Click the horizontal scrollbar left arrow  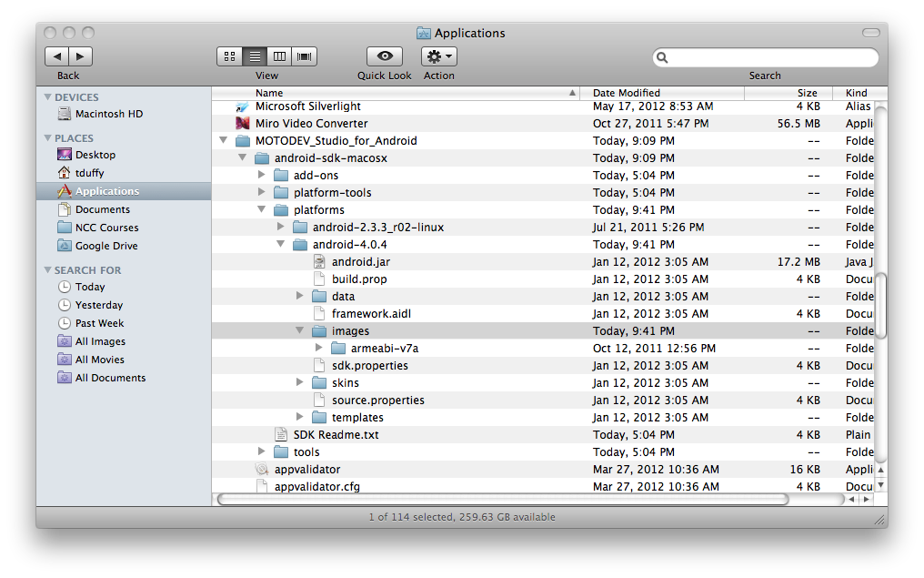coord(851,499)
